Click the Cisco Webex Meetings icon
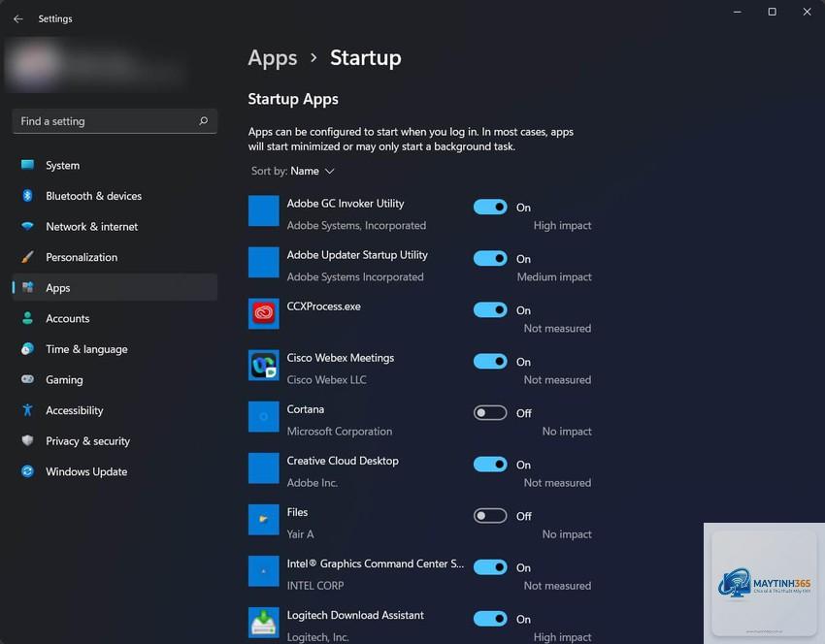This screenshot has width=825, height=644. point(264,366)
